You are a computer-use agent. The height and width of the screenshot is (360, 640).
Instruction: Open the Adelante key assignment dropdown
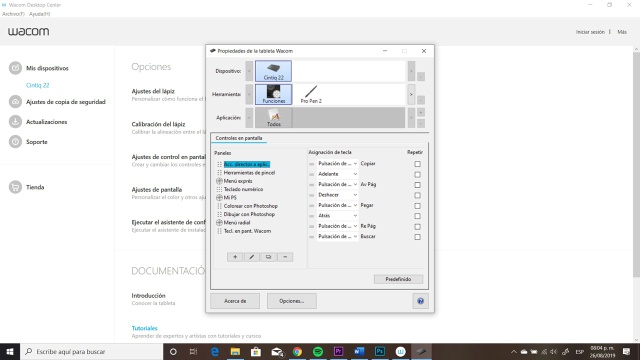click(x=338, y=174)
